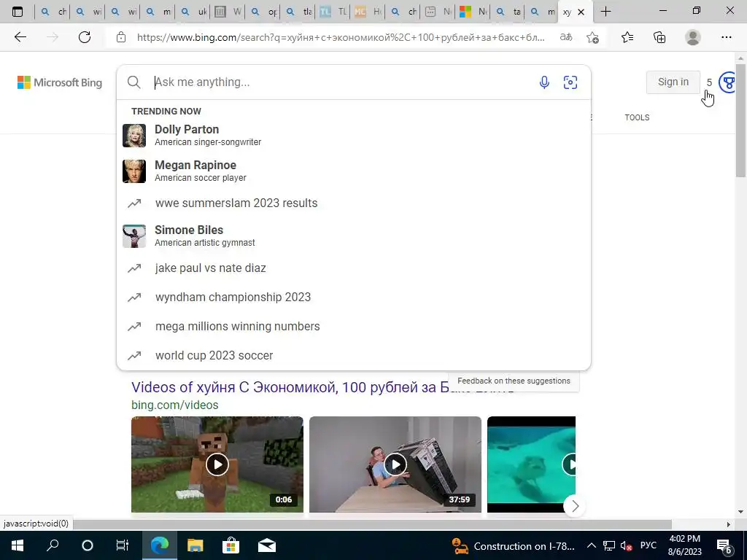Open the browser profile avatar
The image size is (747, 560).
coord(693,37)
